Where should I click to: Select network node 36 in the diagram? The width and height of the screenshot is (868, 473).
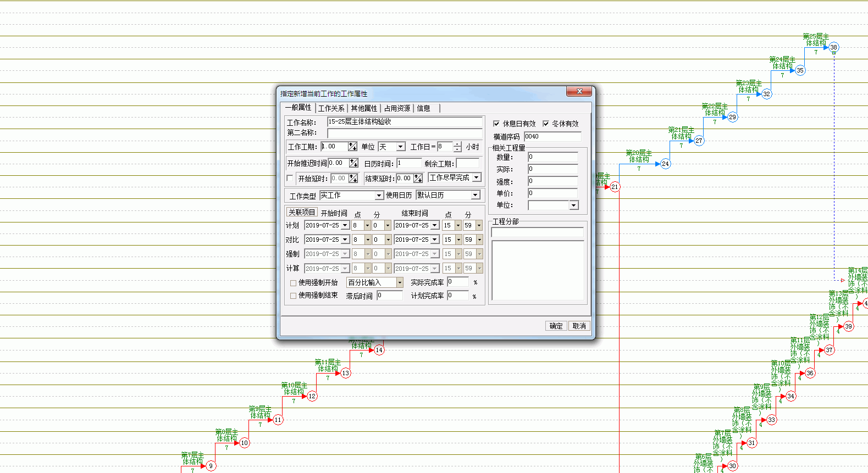point(810,373)
